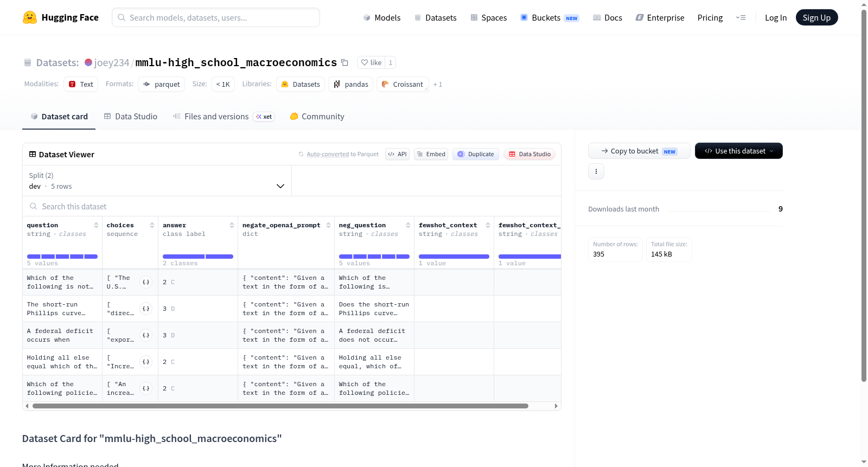Expand choices JSON for "expor…" row
This screenshot has width=868, height=467.
(x=146, y=335)
